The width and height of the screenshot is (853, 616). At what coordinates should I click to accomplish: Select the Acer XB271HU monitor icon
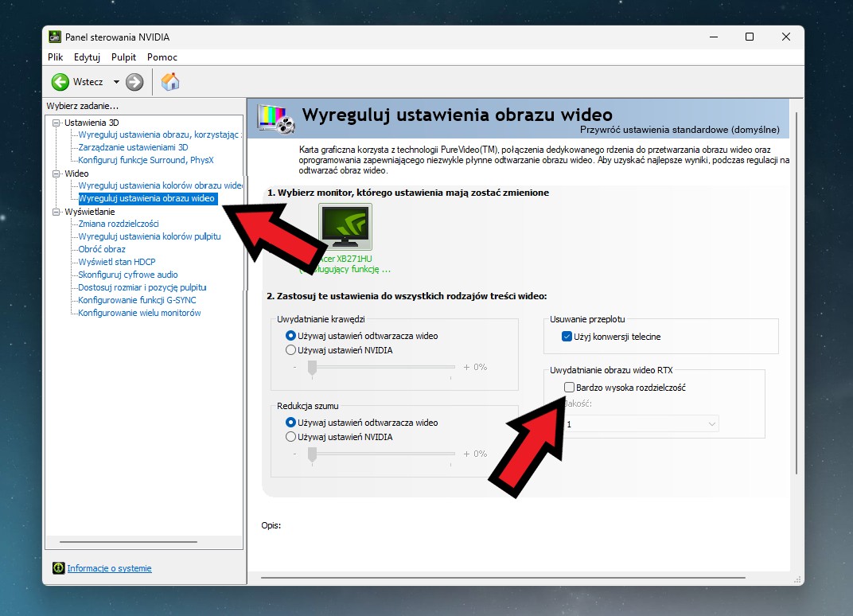345,228
